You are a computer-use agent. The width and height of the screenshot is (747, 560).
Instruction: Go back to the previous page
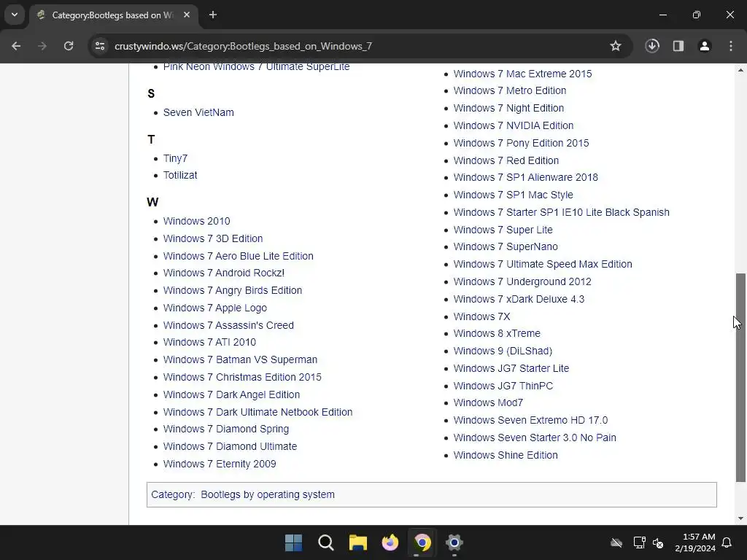(16, 46)
